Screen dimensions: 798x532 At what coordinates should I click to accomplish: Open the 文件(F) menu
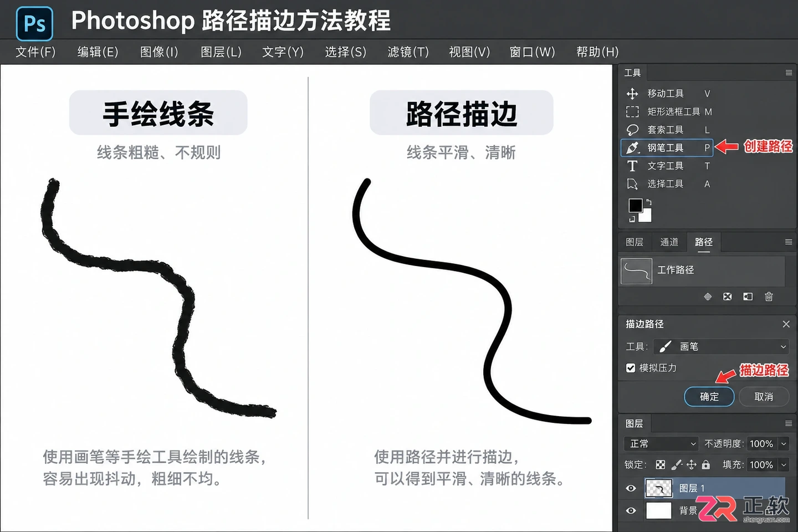pos(35,52)
